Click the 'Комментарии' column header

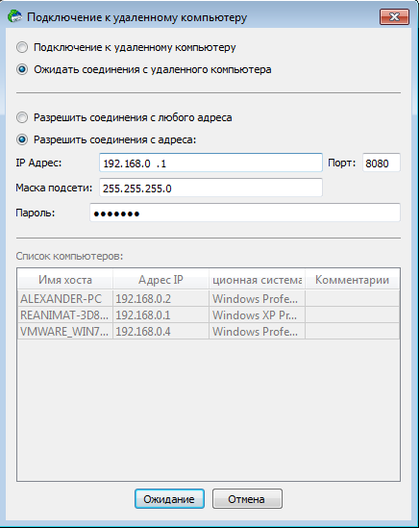(353, 280)
